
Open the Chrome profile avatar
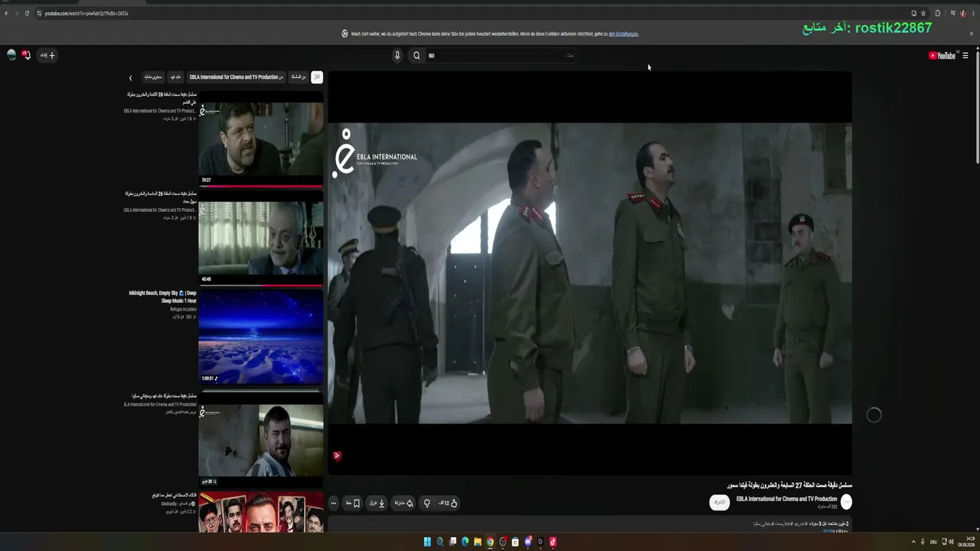(x=963, y=13)
